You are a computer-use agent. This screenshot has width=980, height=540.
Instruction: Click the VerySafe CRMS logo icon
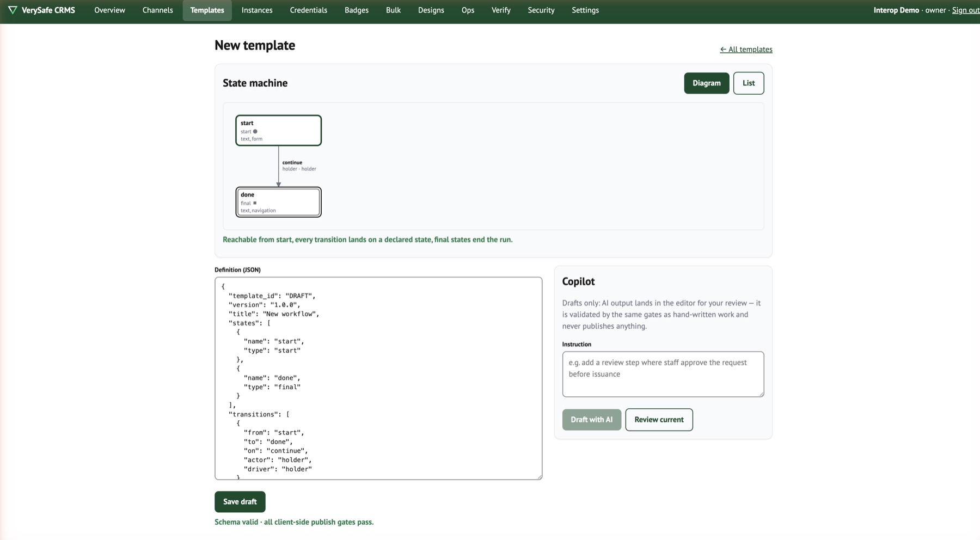click(x=13, y=10)
